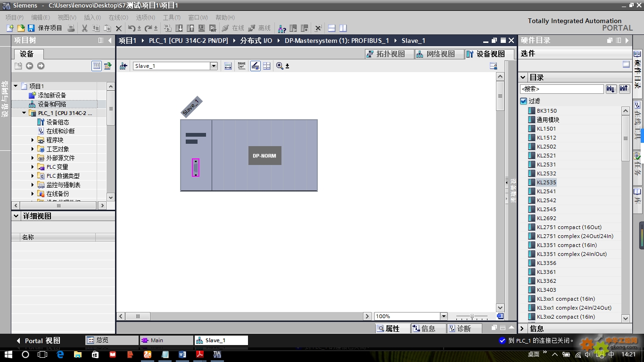Undo the last action
Image resolution: width=644 pixels, height=362 pixels.
click(x=132, y=28)
